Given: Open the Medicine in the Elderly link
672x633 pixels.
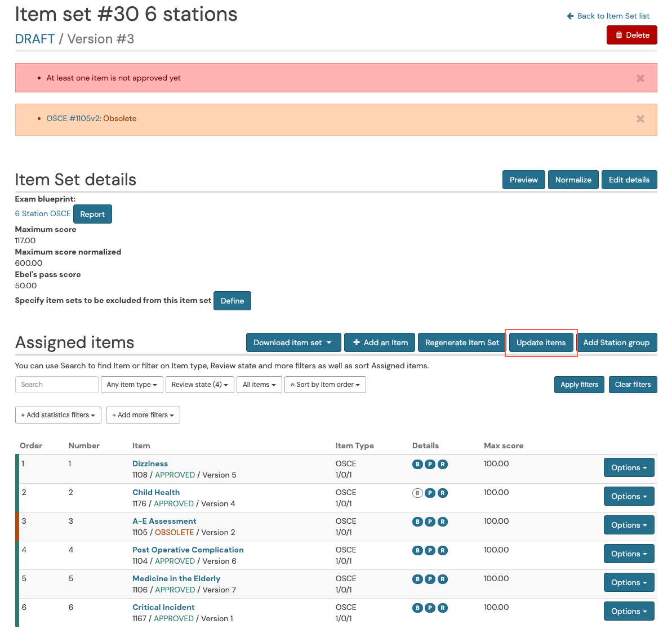Looking at the screenshot, I should click(176, 578).
